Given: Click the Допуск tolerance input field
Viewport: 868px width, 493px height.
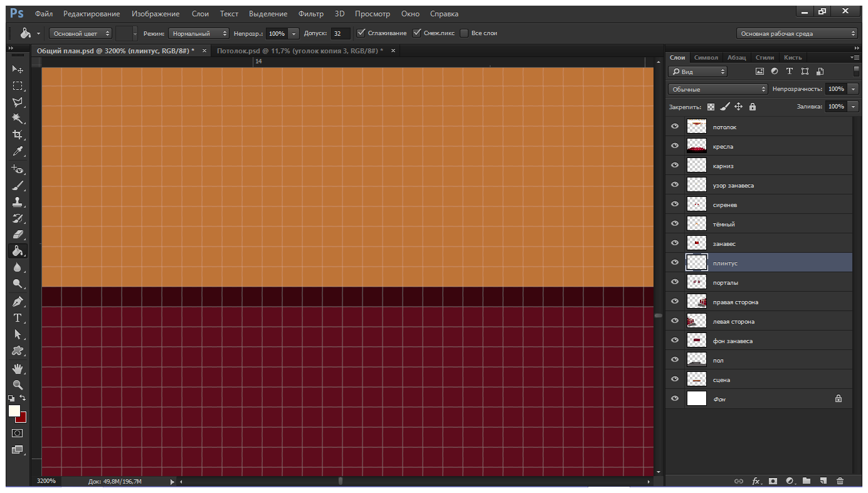Looking at the screenshot, I should pyautogui.click(x=341, y=33).
